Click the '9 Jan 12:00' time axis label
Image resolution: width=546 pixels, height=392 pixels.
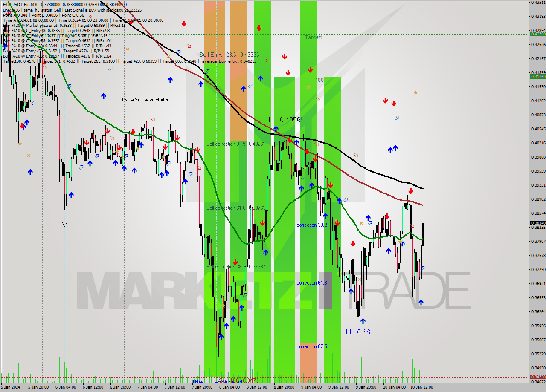(x=339, y=388)
